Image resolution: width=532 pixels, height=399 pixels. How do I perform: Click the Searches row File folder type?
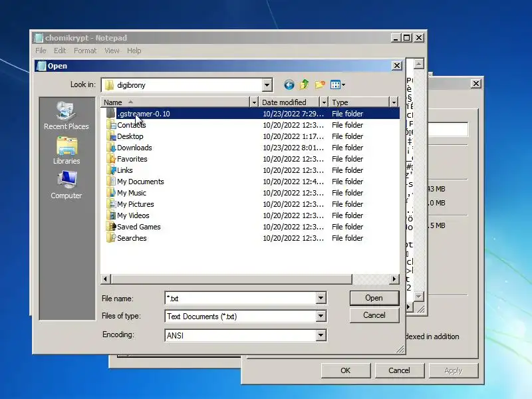click(347, 238)
